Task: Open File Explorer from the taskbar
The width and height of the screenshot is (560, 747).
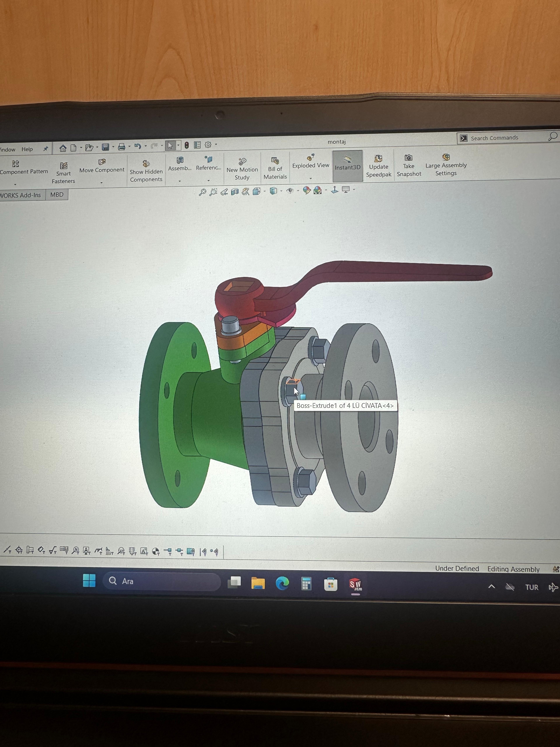Action: tap(258, 583)
